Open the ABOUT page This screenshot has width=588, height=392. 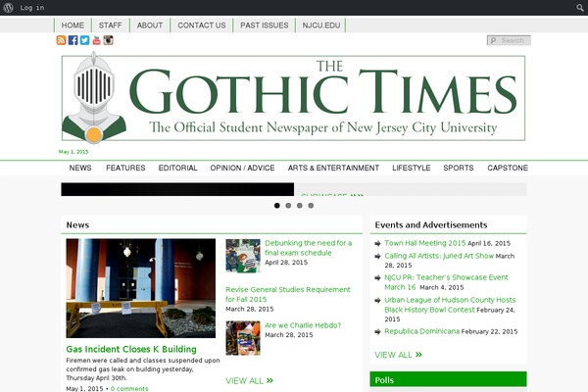tap(150, 25)
